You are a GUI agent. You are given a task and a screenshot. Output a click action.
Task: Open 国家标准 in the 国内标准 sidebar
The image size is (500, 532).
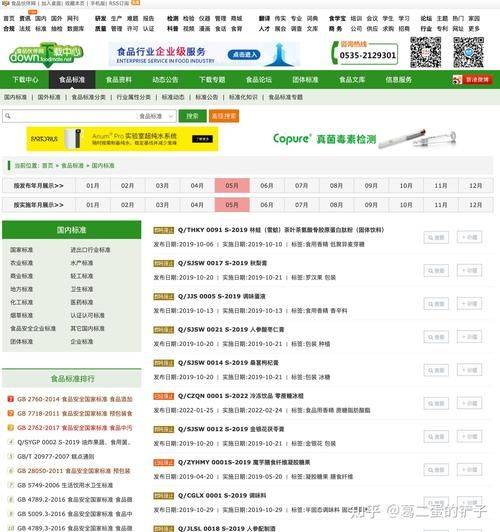pyautogui.click(x=21, y=250)
